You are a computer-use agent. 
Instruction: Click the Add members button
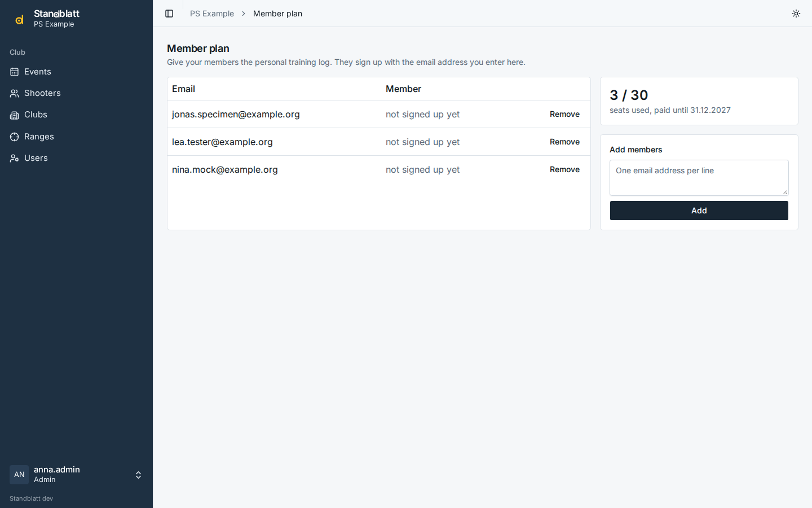[699, 211]
